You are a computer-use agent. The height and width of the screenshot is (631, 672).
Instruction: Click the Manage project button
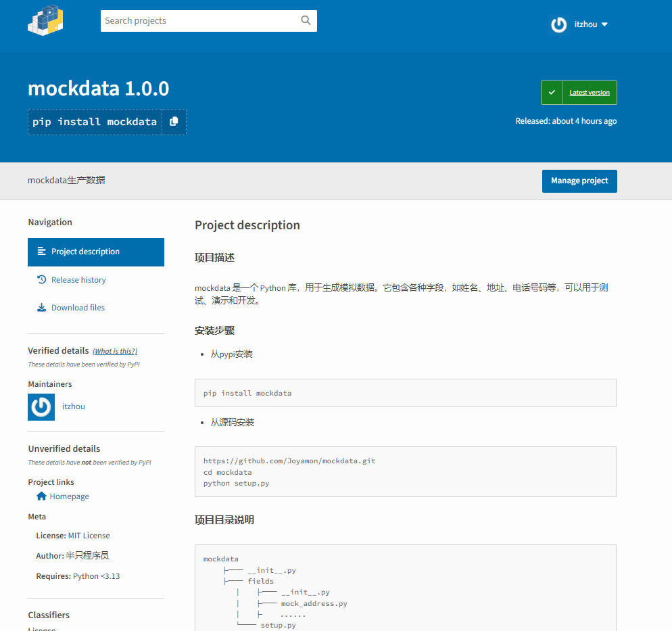(579, 181)
